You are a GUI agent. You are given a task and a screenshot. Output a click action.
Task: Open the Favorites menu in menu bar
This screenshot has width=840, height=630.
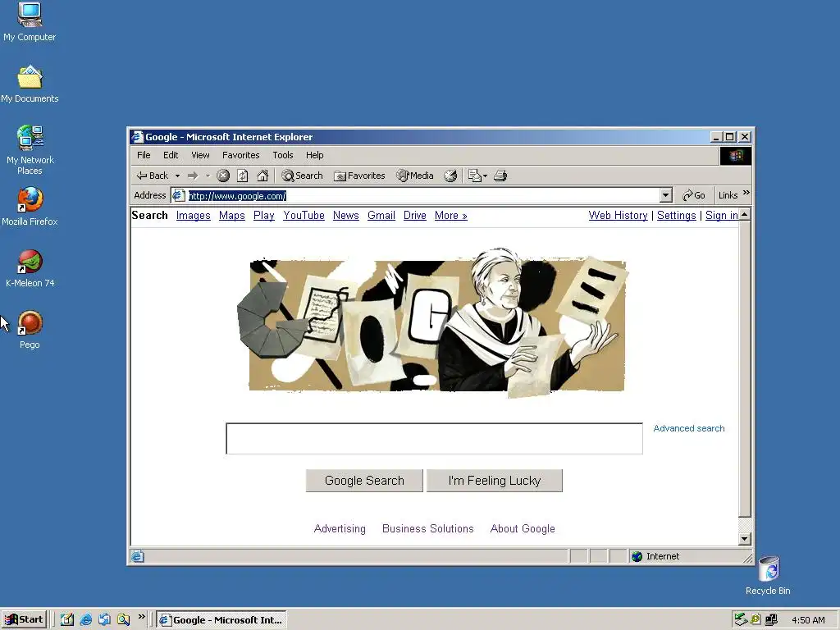(x=240, y=155)
